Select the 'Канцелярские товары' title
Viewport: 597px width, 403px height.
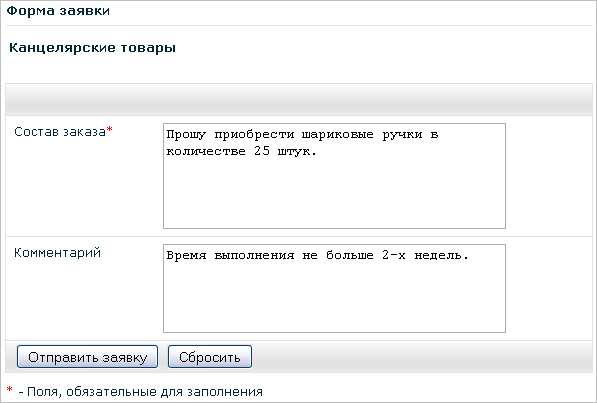click(92, 48)
